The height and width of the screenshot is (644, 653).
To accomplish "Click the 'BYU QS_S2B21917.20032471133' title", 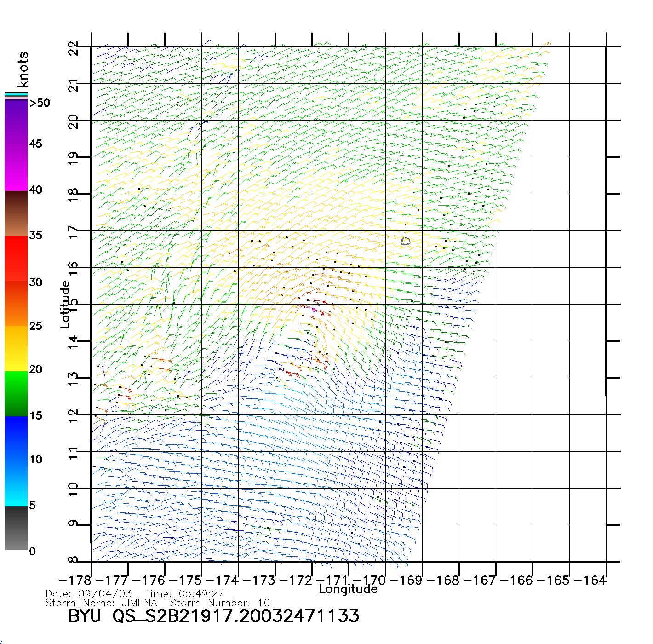I will 213,616.
